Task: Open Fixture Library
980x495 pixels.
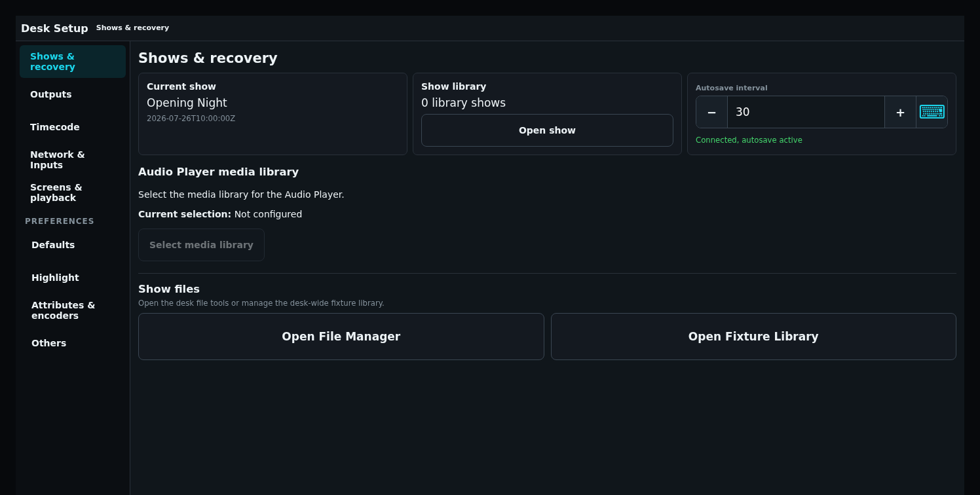Action: pos(753,337)
